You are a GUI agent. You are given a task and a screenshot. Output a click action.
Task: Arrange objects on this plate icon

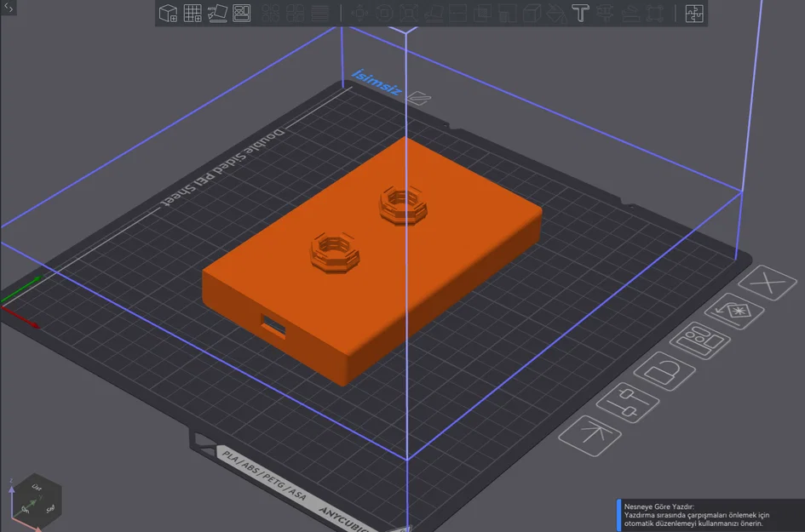(x=700, y=340)
